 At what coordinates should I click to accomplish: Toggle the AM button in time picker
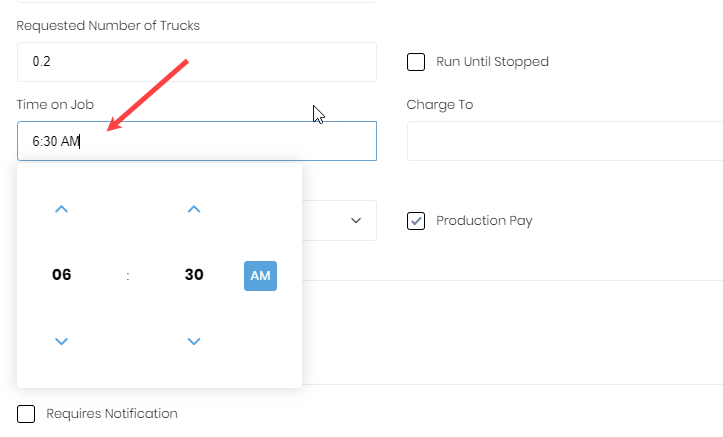(x=260, y=275)
